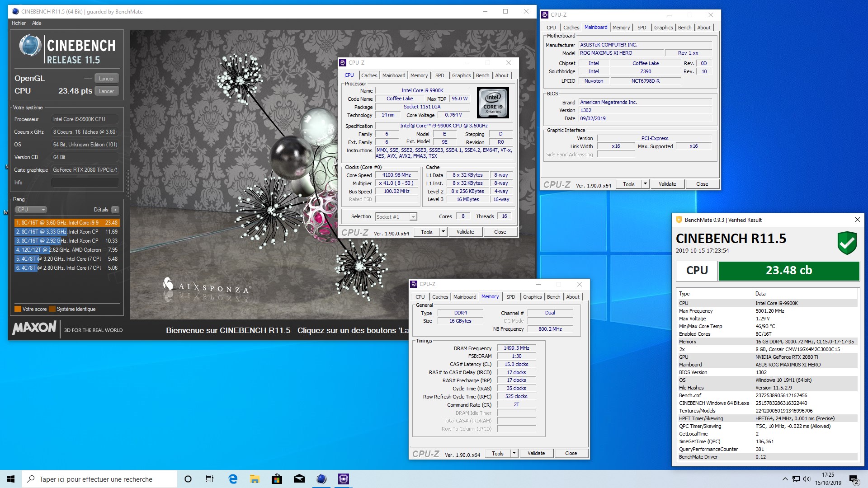Viewport: 868px width, 488px height.
Task: Expand Tools dropdown arrow in CPU-Z Mainboard window
Action: click(645, 184)
